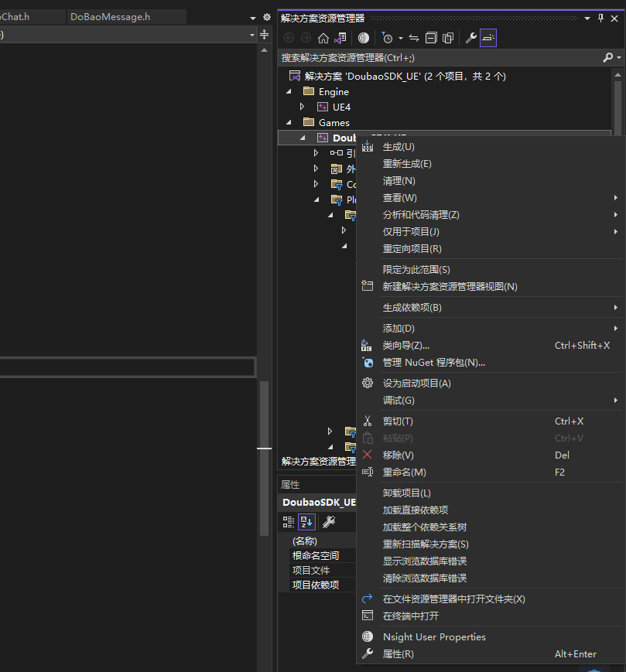The image size is (626, 672).
Task: Open the editor tab list dropdown
Action: click(x=253, y=18)
